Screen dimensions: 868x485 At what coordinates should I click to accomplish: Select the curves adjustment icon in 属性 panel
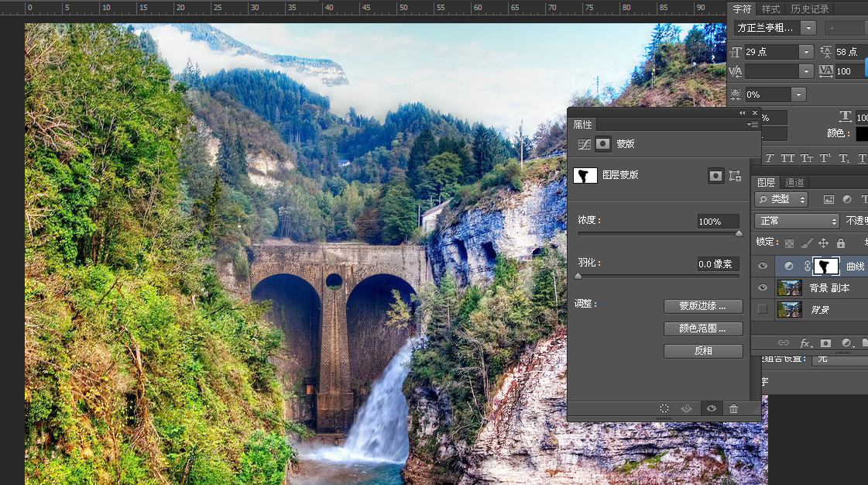click(x=585, y=145)
